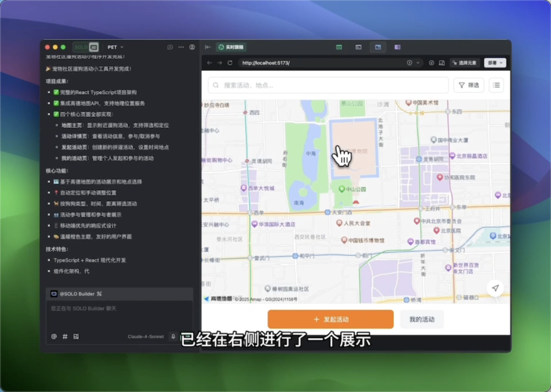Open the list view icon beside 筛选
The image size is (551, 392).
pos(496,85)
